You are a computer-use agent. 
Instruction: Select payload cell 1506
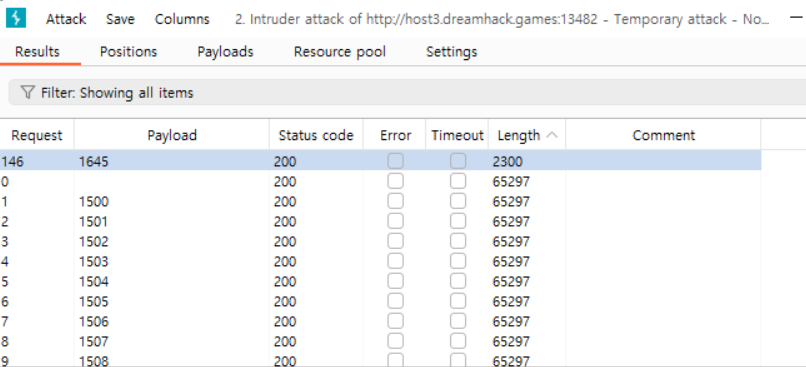click(x=94, y=322)
